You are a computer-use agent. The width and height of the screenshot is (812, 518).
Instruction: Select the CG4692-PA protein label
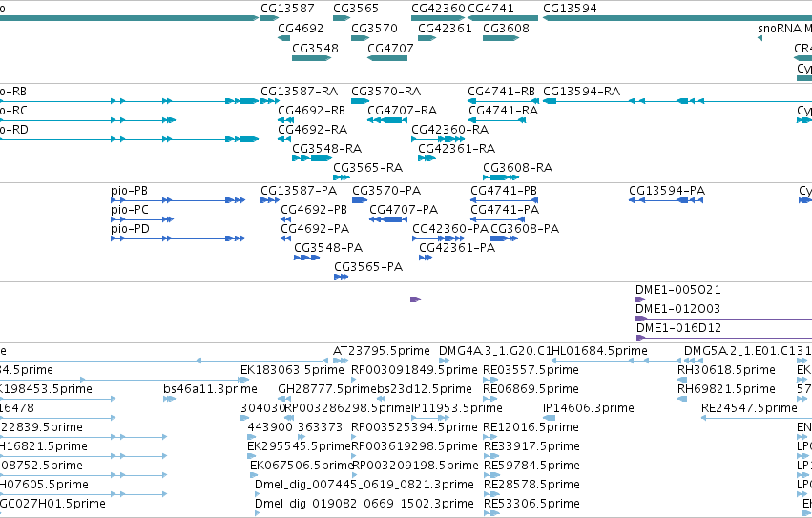coord(315,228)
